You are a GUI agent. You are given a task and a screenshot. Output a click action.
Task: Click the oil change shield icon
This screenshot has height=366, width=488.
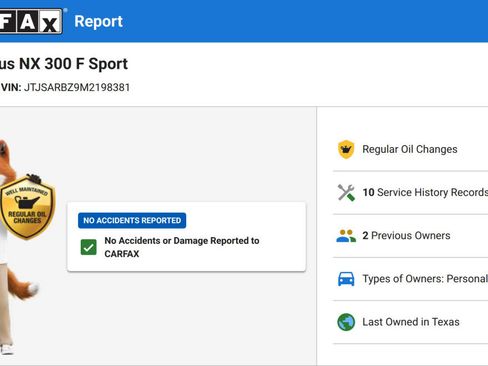click(346, 149)
